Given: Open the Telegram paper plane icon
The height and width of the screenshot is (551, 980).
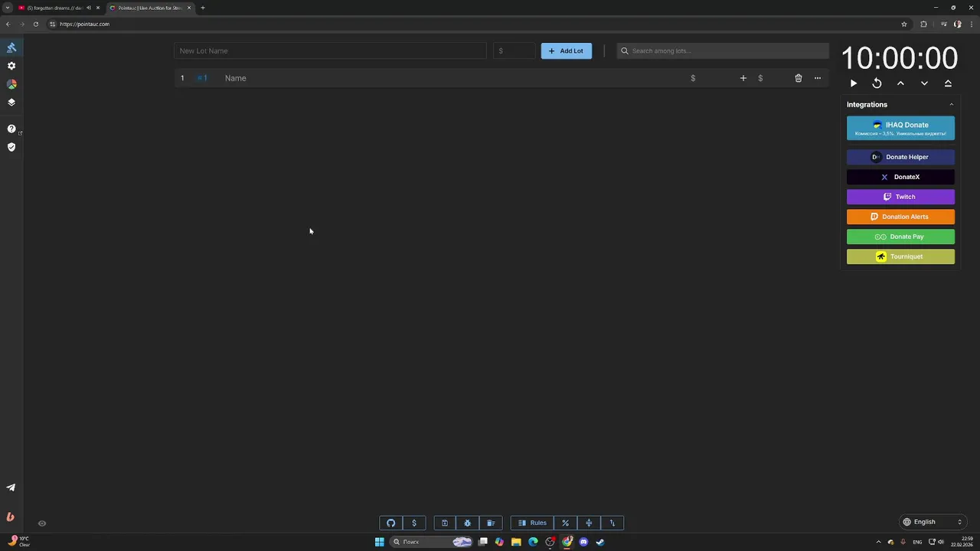Looking at the screenshot, I should pos(11,487).
